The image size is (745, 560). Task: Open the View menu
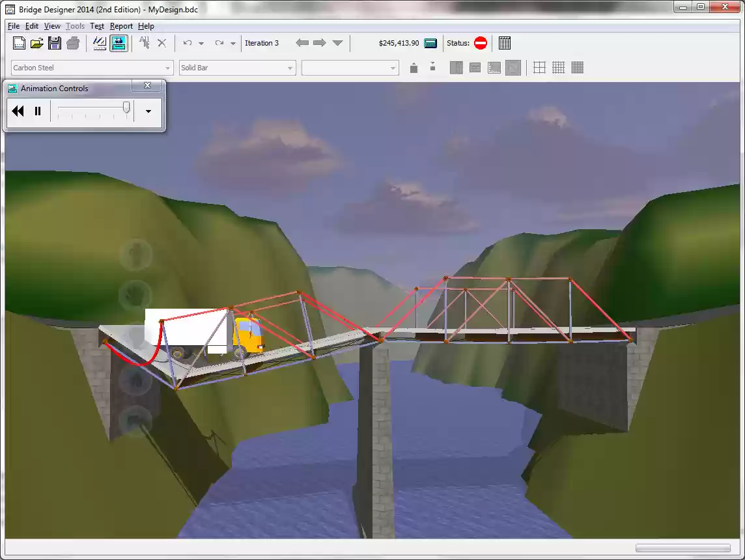(52, 26)
